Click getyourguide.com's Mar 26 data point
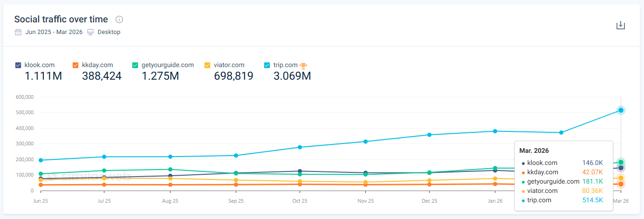Viewport: 644px width, 219px height. 621,163
